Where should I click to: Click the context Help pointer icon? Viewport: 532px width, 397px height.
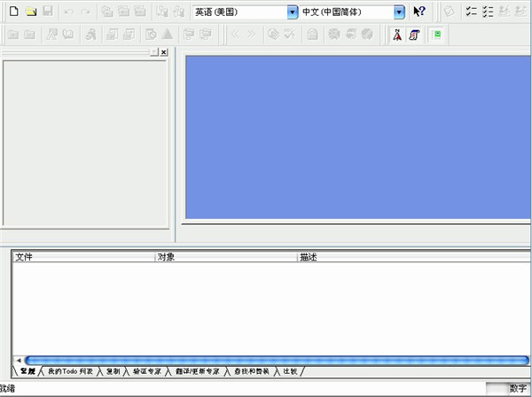pos(419,12)
